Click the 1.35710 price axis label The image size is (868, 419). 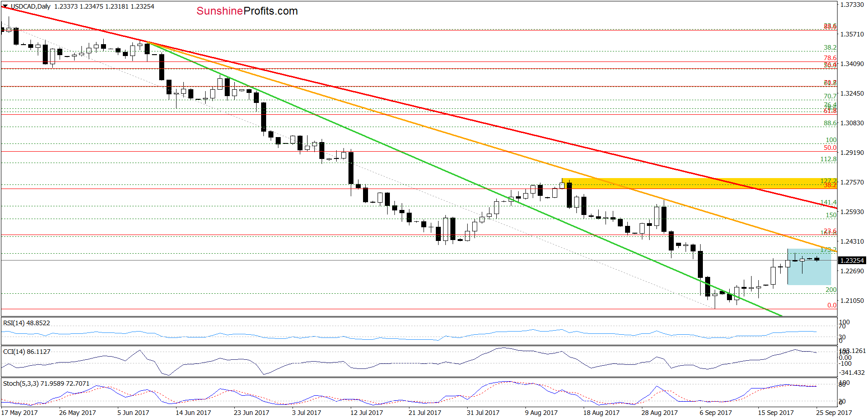[x=852, y=34]
